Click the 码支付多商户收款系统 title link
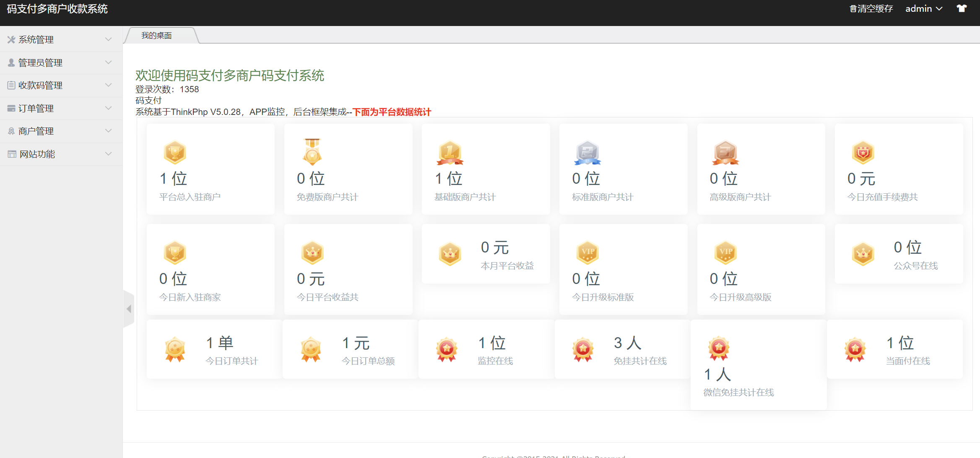 point(57,8)
